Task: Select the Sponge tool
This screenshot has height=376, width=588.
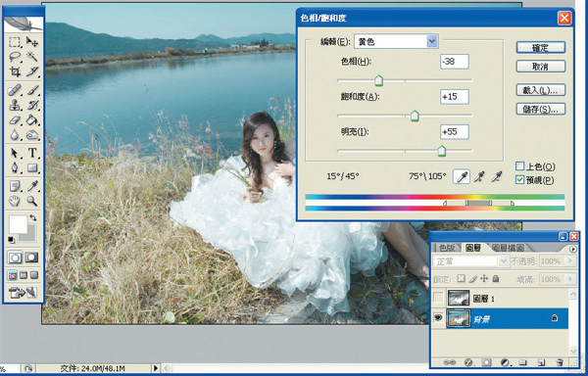Action: point(32,135)
